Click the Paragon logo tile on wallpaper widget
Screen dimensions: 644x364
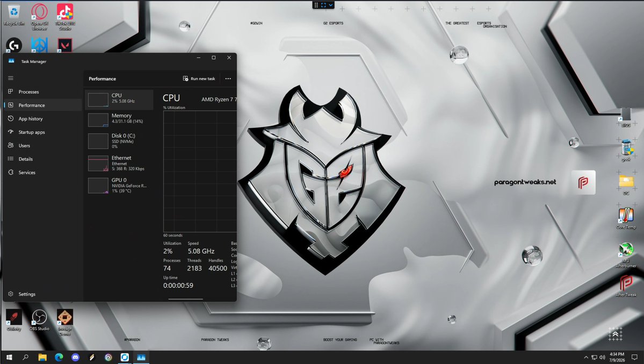click(x=583, y=182)
